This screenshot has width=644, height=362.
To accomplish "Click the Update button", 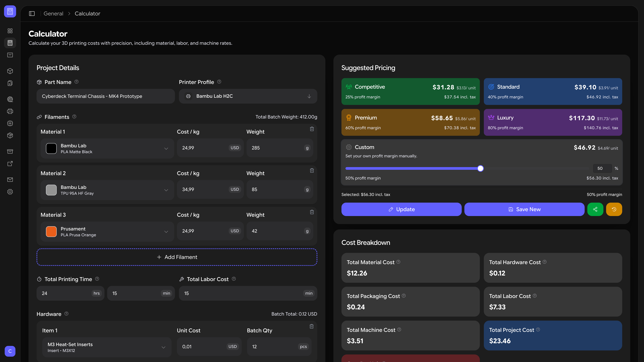I will point(401,209).
